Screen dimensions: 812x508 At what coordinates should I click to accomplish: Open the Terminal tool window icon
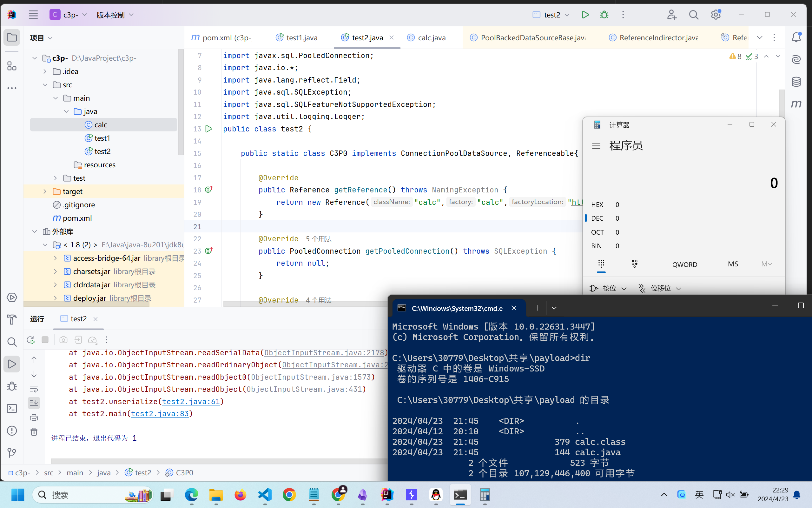tap(12, 409)
